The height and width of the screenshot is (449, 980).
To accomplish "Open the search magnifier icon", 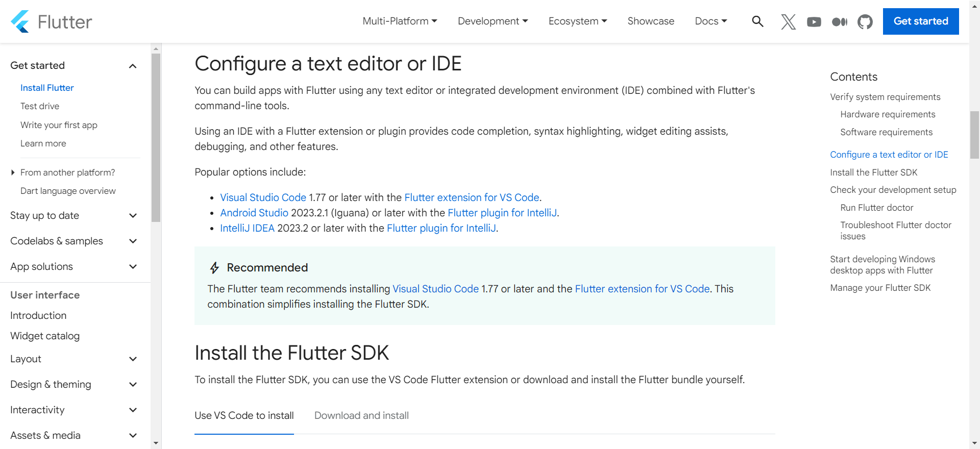I will [757, 21].
